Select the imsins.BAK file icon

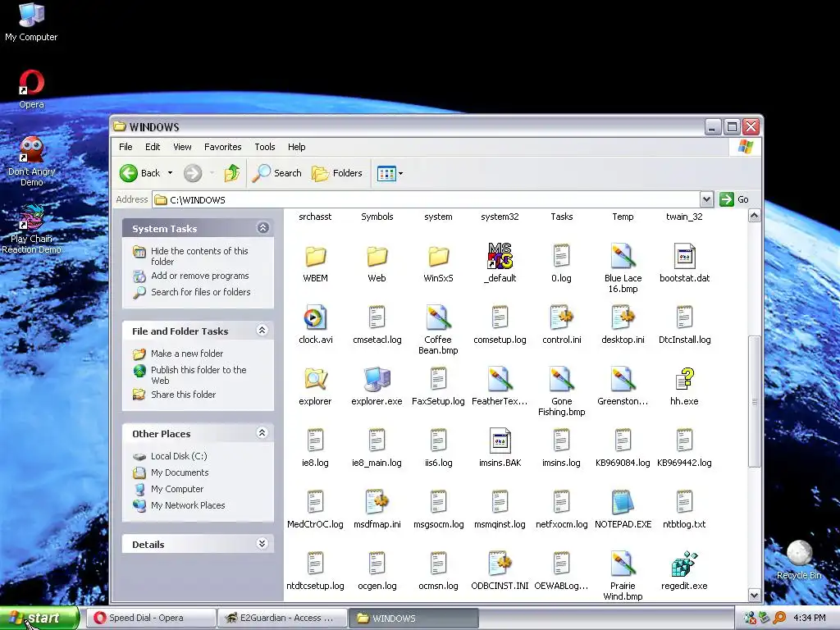[x=500, y=441]
